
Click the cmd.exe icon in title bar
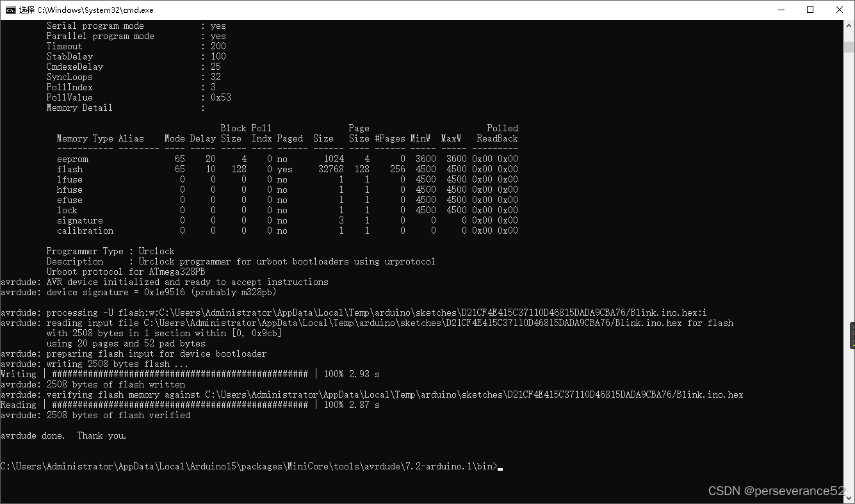[x=10, y=10]
